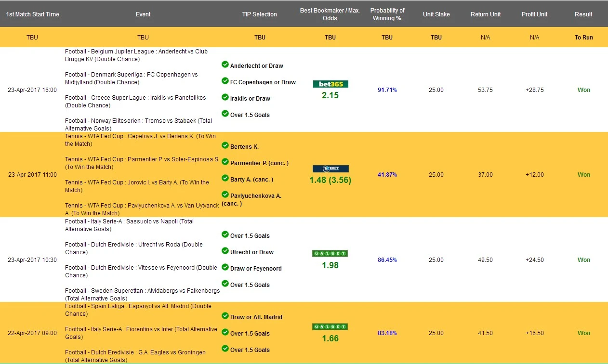Click green check icon beside Utrecht or Draw
Viewport: 608px width, 364px height.
pyautogui.click(x=225, y=251)
